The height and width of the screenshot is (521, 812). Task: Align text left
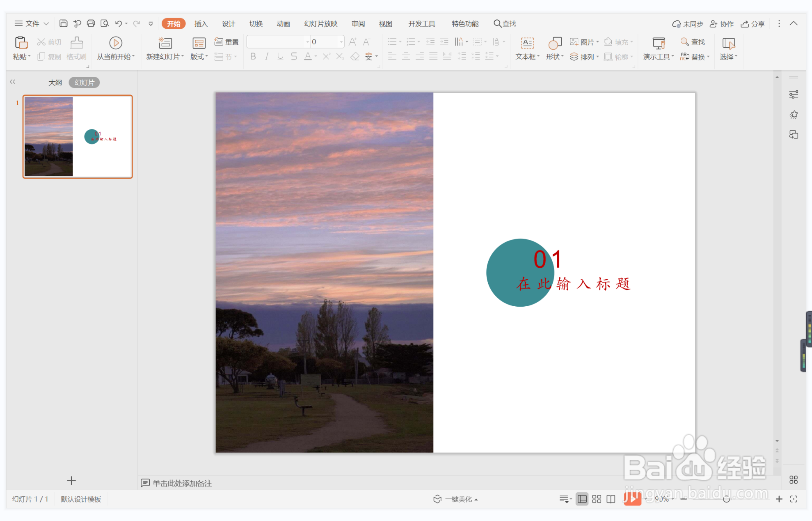(x=392, y=57)
